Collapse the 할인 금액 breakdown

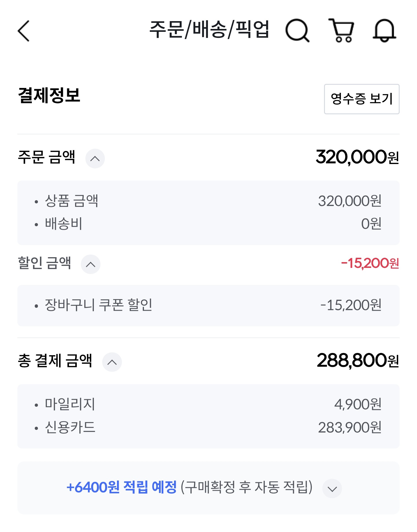pos(91,264)
